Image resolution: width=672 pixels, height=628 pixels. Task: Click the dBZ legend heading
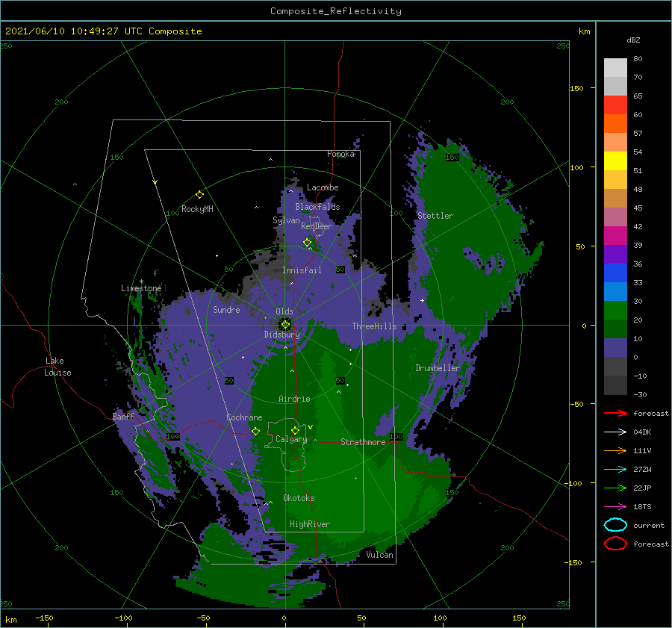[633, 40]
